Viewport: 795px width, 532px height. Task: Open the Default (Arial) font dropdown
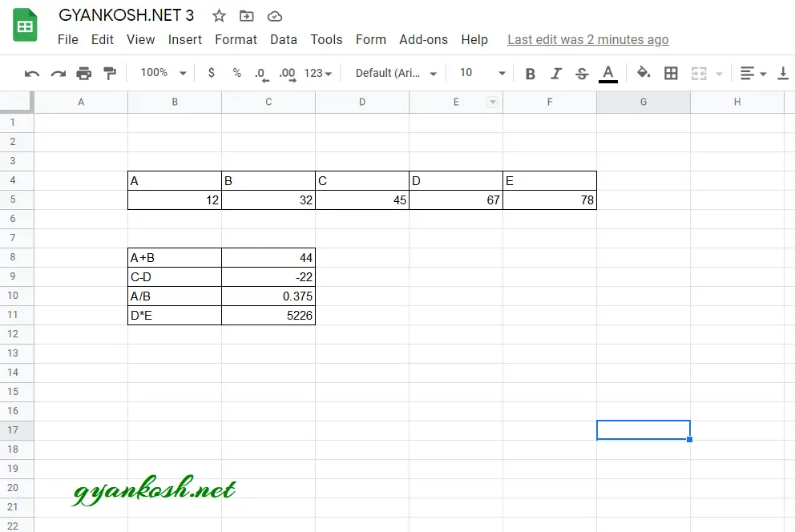tap(396, 73)
